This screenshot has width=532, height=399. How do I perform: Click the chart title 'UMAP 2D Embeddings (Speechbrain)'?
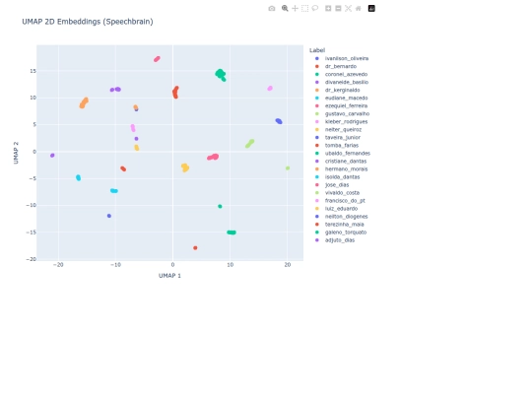tap(88, 22)
